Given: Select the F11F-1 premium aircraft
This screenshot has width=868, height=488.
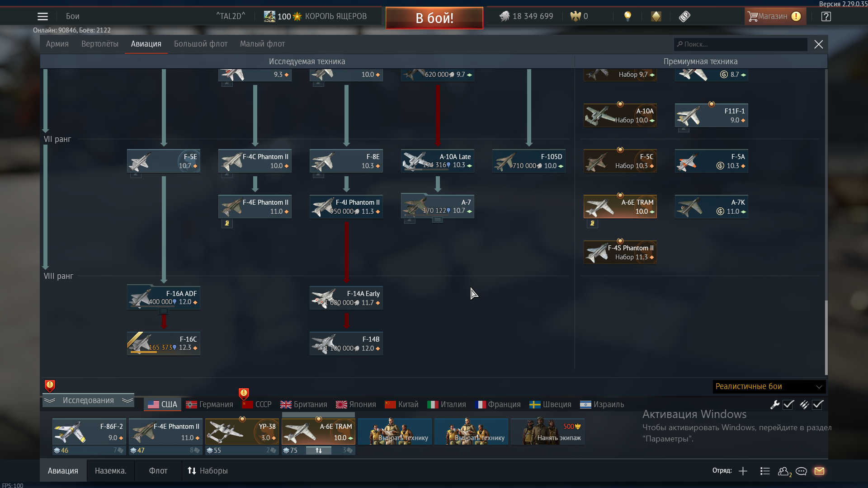Looking at the screenshot, I should click(x=712, y=115).
